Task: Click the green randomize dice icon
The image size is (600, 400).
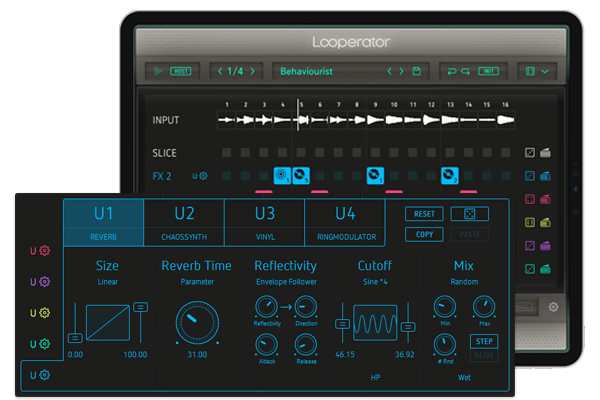Action: pyautogui.click(x=530, y=269)
